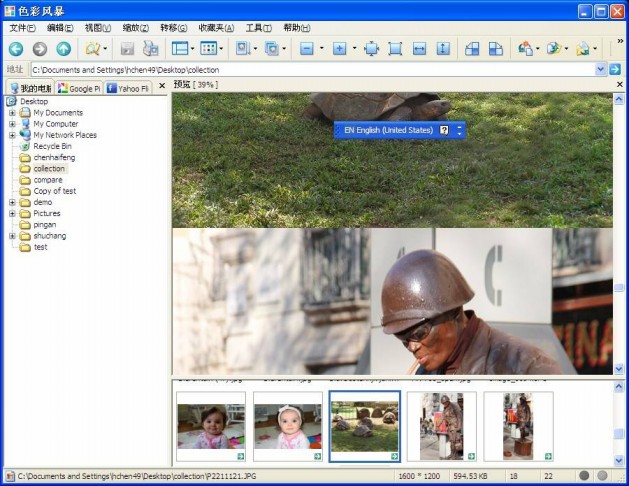
Task: Click the zoom out minus icon
Action: coord(307,48)
